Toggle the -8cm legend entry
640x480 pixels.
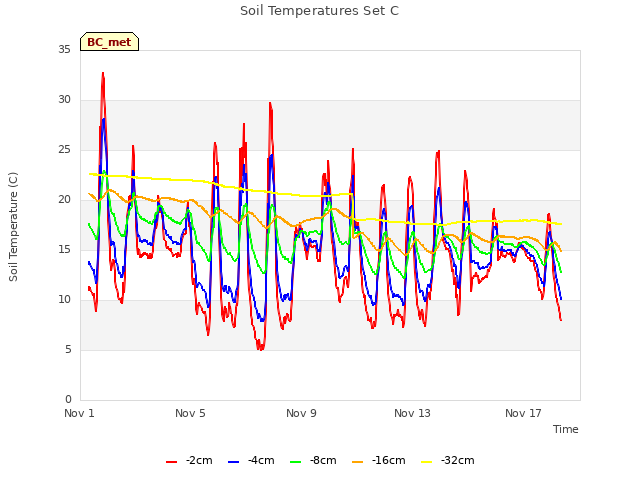pos(313,461)
